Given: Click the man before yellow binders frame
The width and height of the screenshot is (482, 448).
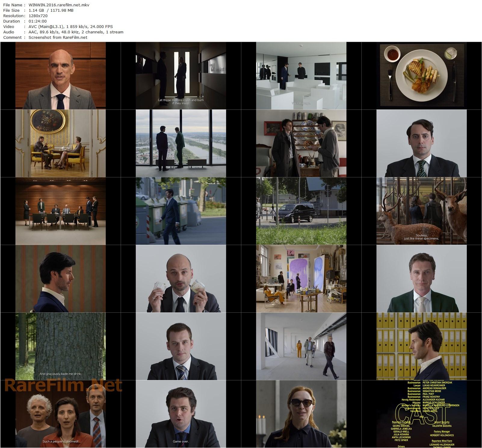Looking at the screenshot, I should click(422, 346).
